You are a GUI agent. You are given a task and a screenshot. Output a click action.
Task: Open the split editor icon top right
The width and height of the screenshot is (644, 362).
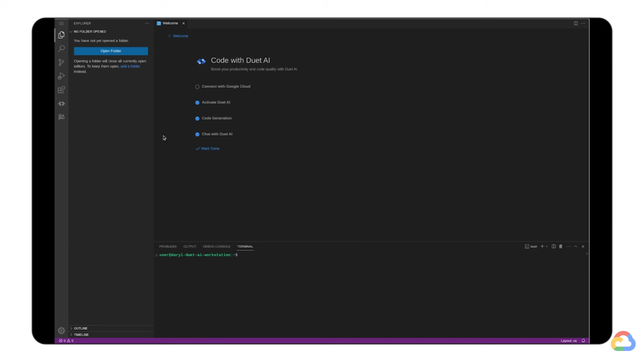pyautogui.click(x=575, y=23)
